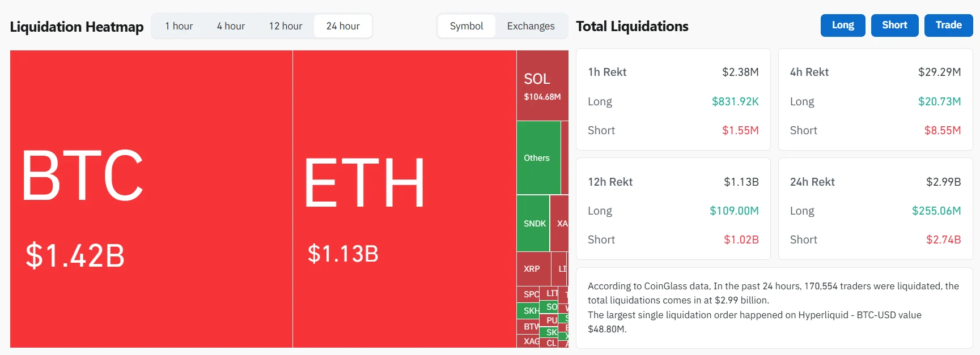The image size is (980, 355).
Task: Click the XRP heatmap tile
Action: coord(533,269)
